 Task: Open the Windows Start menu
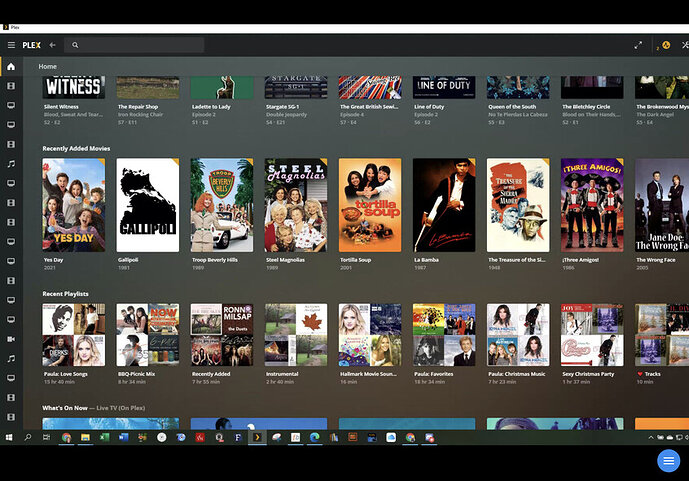(9, 437)
